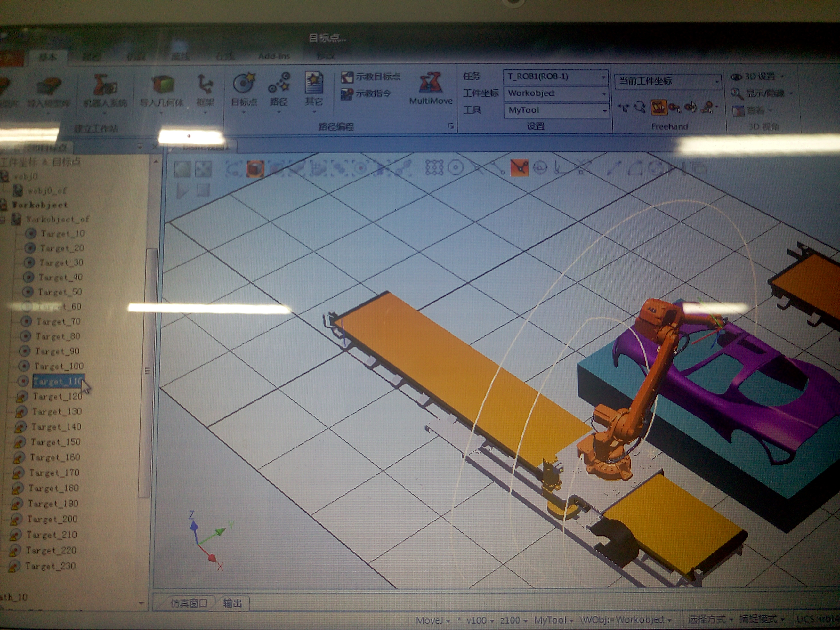Open the 目标点 target tool
Image resolution: width=840 pixels, height=630 pixels.
tap(244, 84)
